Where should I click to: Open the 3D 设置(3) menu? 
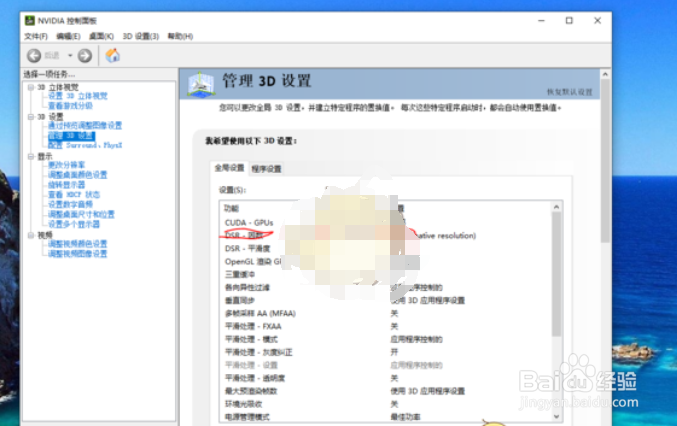(141, 36)
